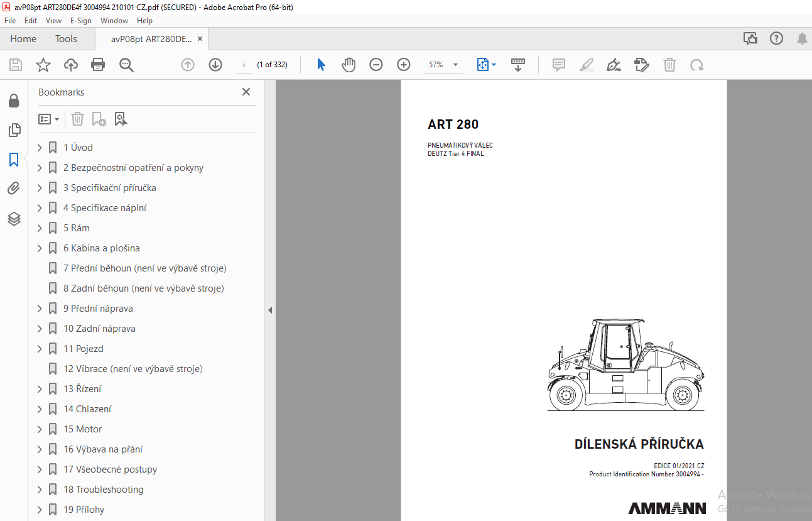Collapse the navigation pane arrow
Screen dimensions: 812x521
[x=270, y=310]
